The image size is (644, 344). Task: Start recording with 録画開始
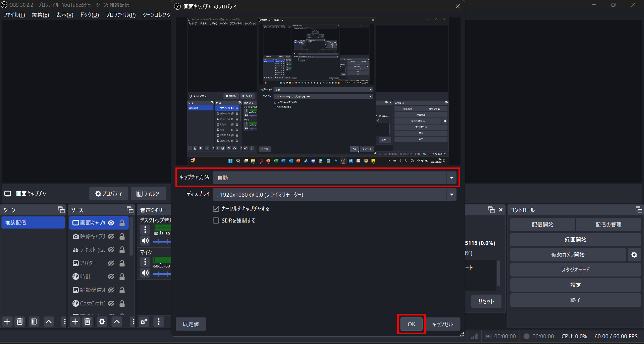pos(575,240)
